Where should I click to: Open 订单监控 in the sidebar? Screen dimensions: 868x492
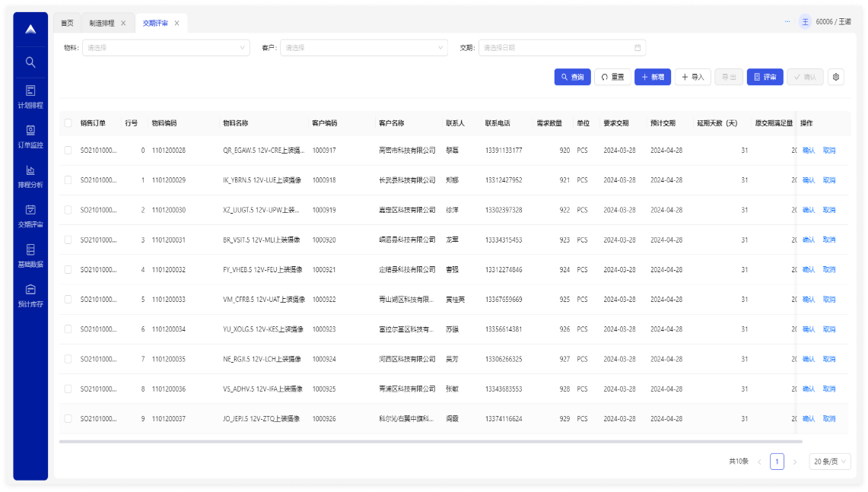[x=30, y=136]
